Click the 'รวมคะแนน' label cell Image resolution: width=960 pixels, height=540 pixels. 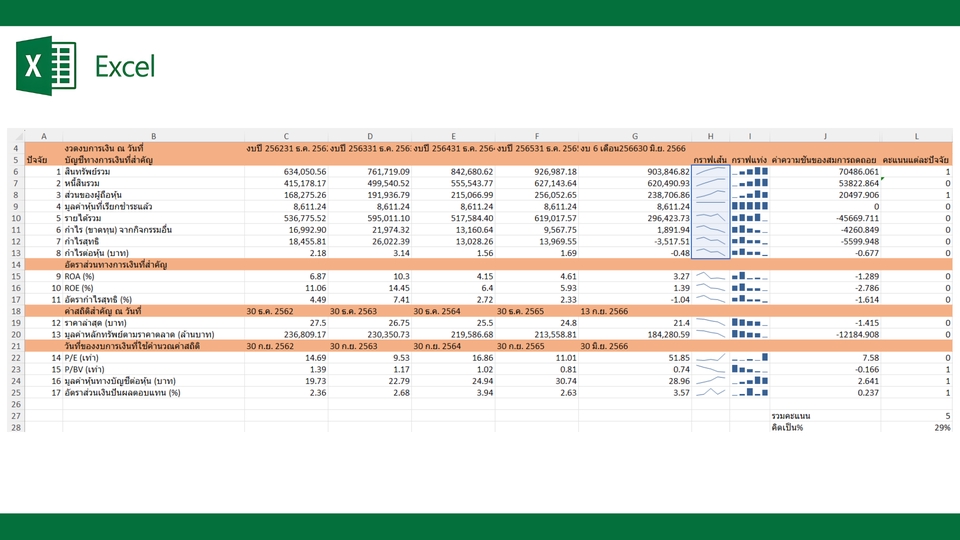(825, 416)
